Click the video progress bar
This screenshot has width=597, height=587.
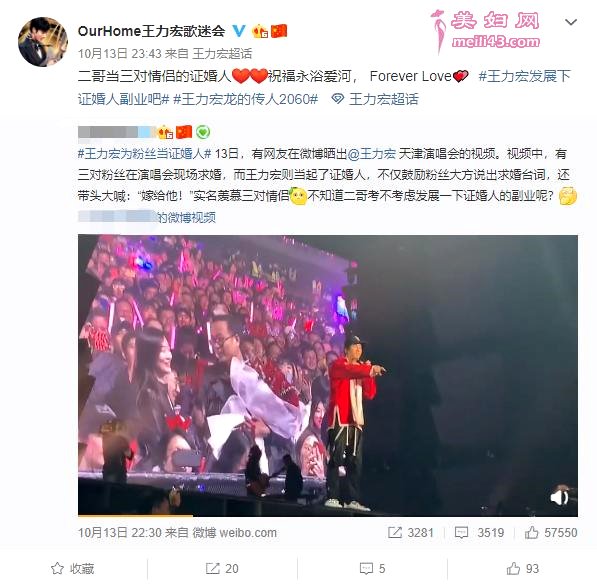(x=328, y=515)
